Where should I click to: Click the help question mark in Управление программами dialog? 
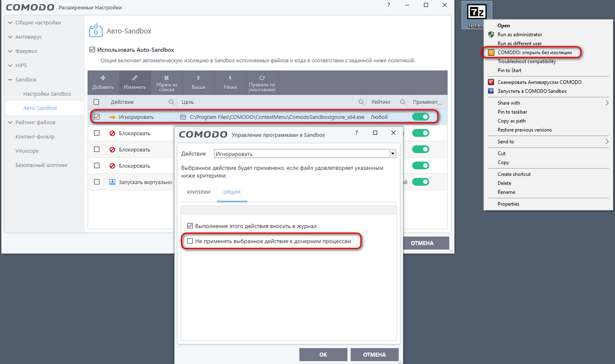[356, 133]
